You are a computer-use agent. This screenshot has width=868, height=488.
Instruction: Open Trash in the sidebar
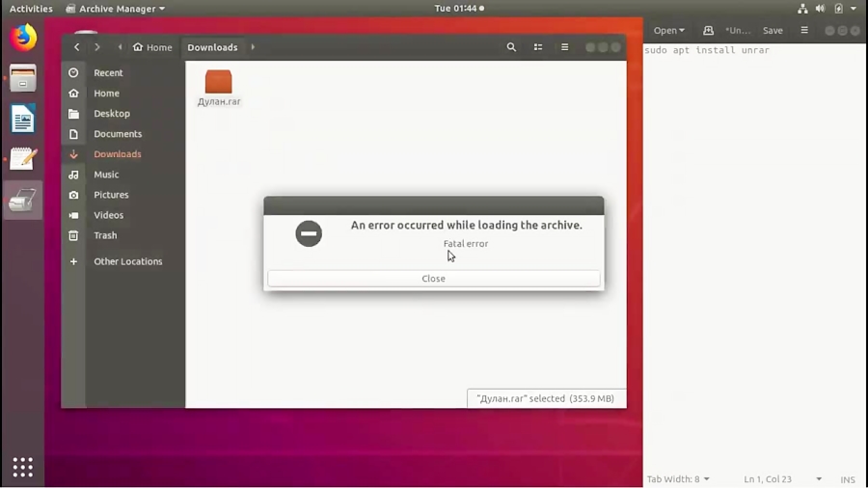(105, 235)
